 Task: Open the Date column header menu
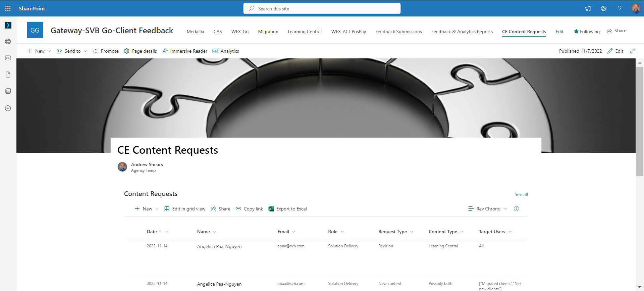(x=158, y=232)
